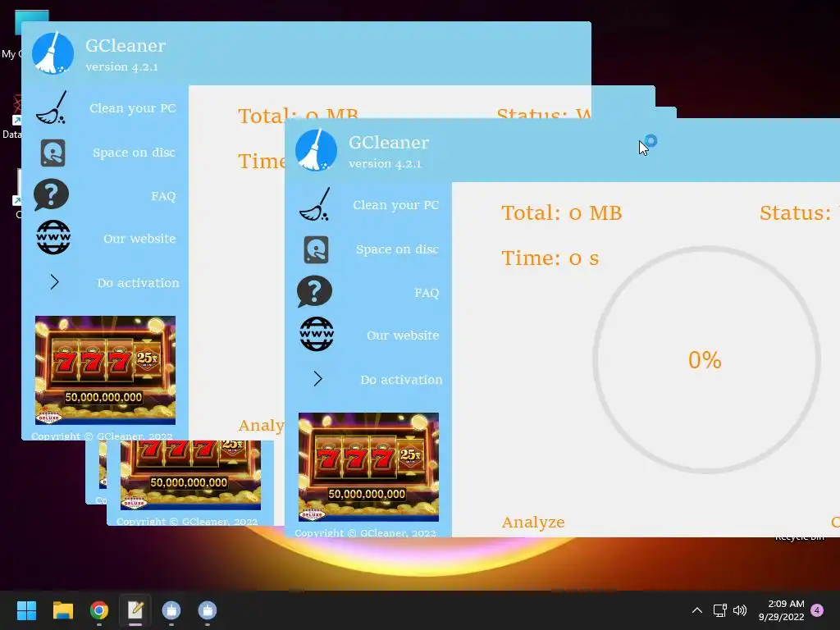840x630 pixels.
Task: Click the question mark FAQ icon in back window
Action: click(52, 194)
